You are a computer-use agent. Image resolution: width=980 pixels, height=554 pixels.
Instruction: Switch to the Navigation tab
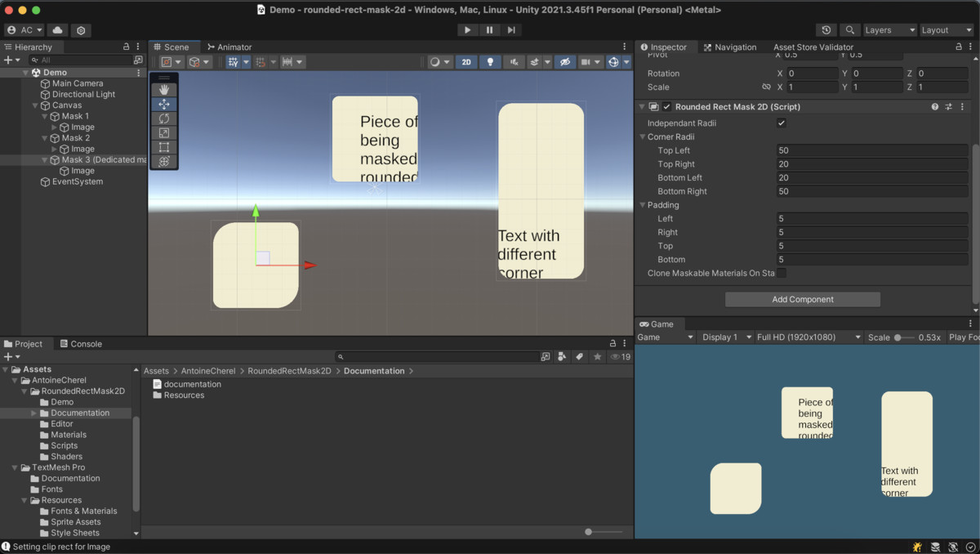click(x=730, y=47)
